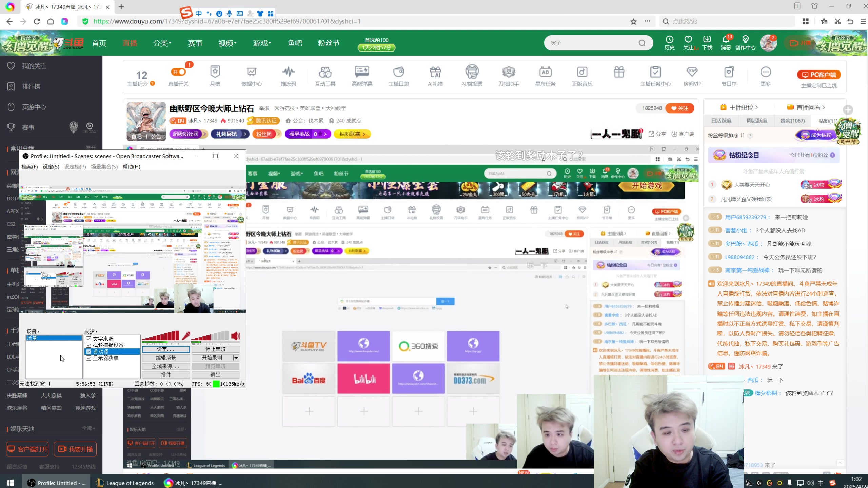The width and height of the screenshot is (868, 488).
Task: Switch to 日活跃度 tab
Action: point(721,121)
